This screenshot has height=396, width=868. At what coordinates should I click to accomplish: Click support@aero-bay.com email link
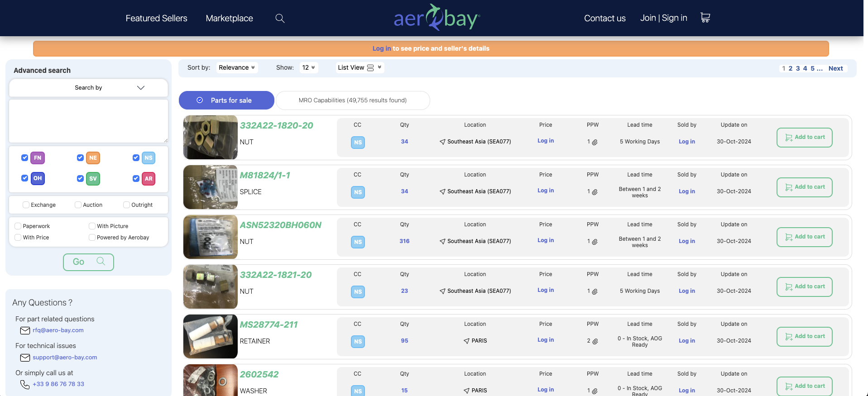(x=65, y=358)
